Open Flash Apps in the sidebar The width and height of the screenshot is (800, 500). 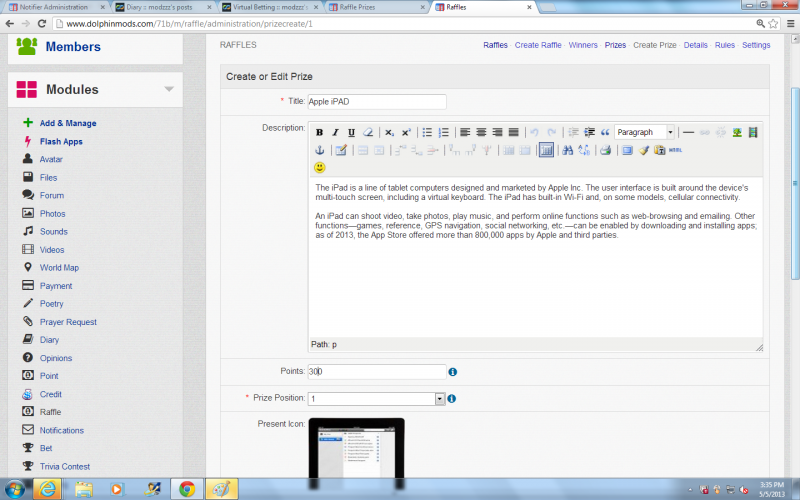pos(61,141)
